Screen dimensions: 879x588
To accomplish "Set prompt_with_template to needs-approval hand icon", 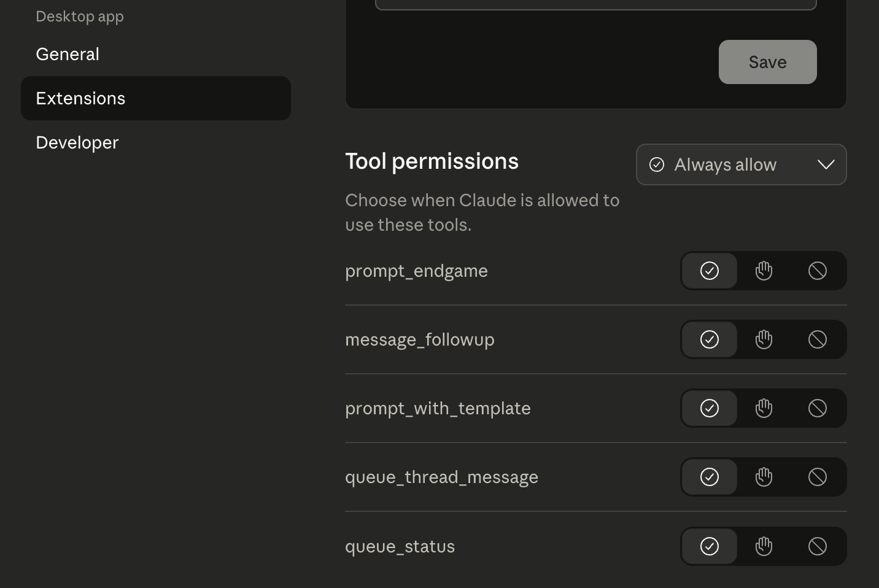I will click(x=764, y=408).
